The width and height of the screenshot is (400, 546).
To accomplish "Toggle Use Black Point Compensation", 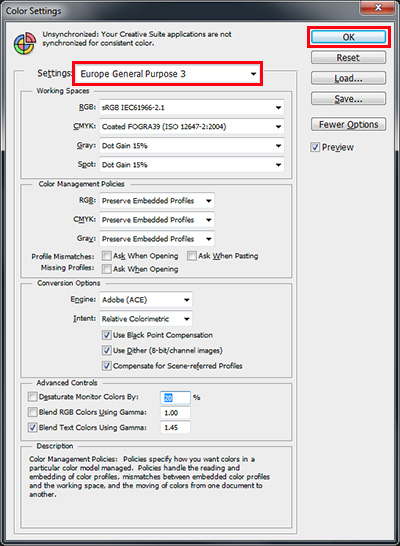I will pyautogui.click(x=107, y=335).
